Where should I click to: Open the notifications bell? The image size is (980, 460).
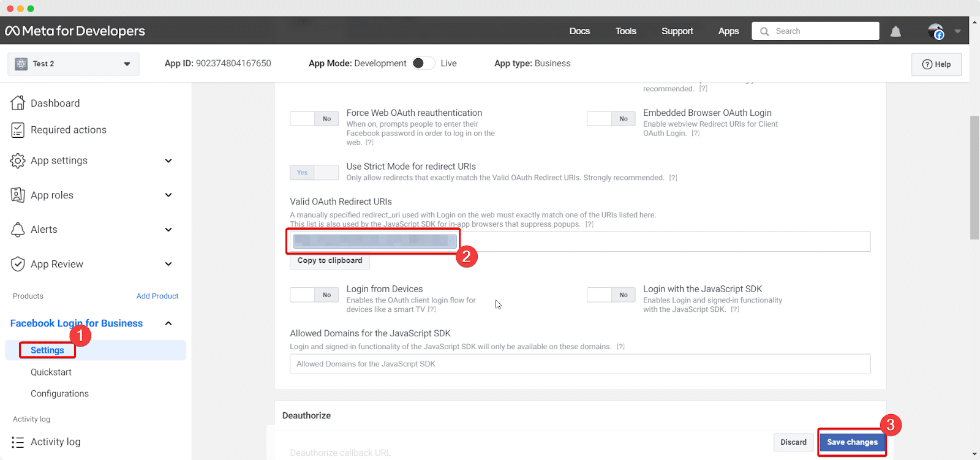coord(895,31)
